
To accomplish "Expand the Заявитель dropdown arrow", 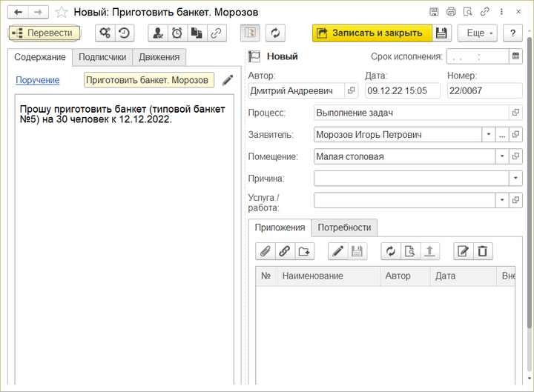I will [x=488, y=134].
